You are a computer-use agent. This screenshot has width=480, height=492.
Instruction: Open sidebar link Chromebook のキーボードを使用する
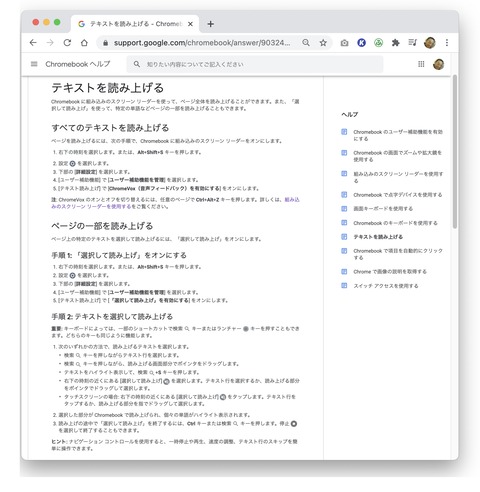(x=395, y=223)
